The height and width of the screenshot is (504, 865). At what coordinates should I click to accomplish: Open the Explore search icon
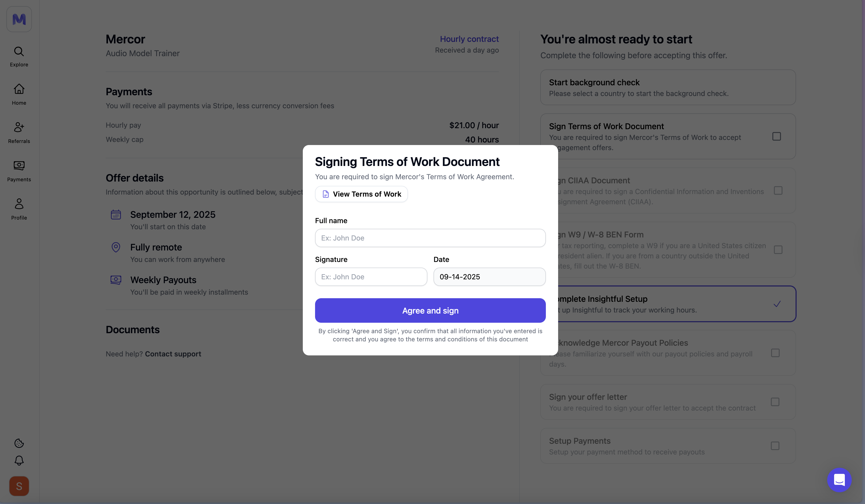pos(19,52)
